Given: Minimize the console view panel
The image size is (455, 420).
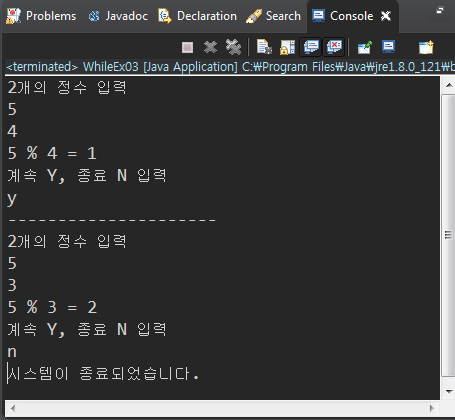Looking at the screenshot, I should tap(440, 11).
